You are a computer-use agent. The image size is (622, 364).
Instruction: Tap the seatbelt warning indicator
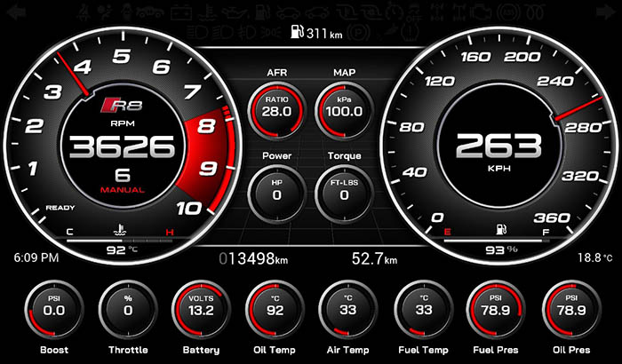click(85, 13)
